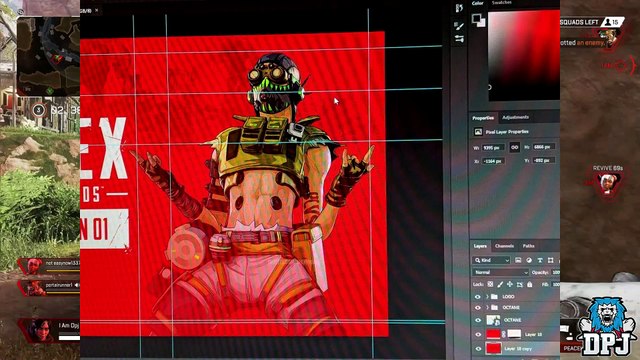Close the document tab
Viewport: 640px width, 360px height.
[x=97, y=11]
